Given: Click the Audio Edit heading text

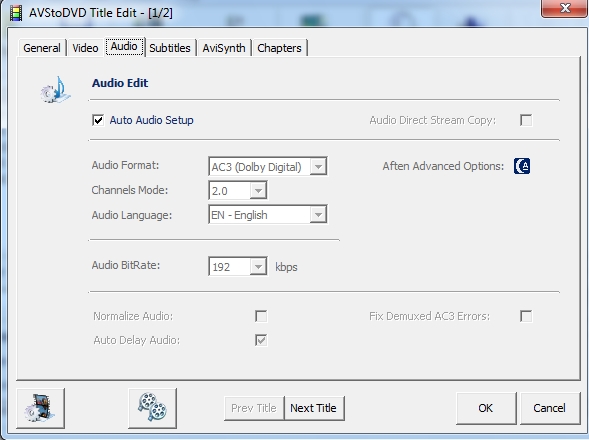Looking at the screenshot, I should pos(120,83).
